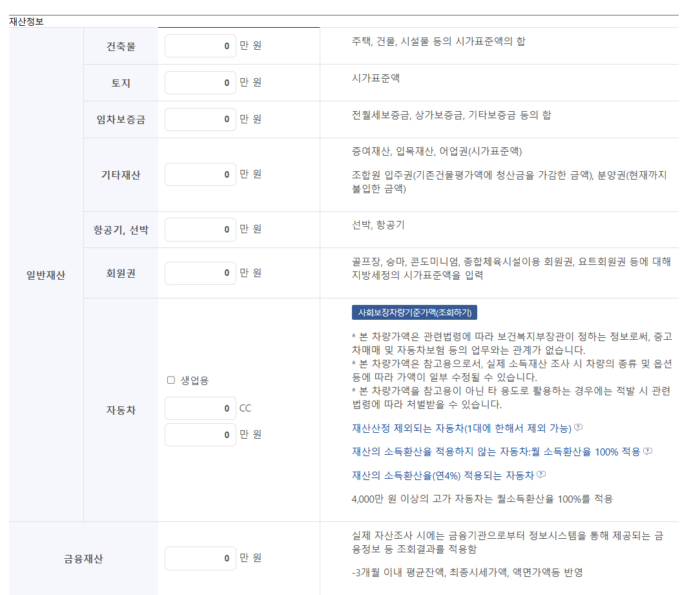Click the 시가표준액 description for 토지
Image resolution: width=700 pixels, height=595 pixels.
(375, 78)
